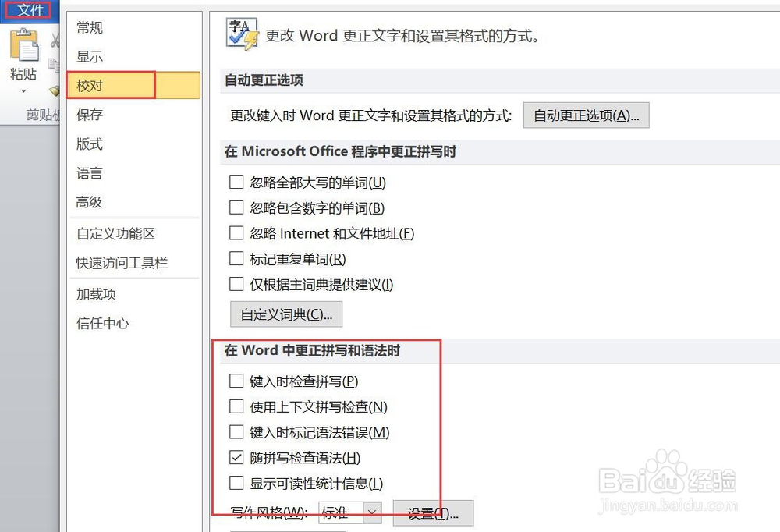Image resolution: width=780 pixels, height=532 pixels.
Task: Click the 粘贴 paste clipboard icon
Action: pos(24,46)
